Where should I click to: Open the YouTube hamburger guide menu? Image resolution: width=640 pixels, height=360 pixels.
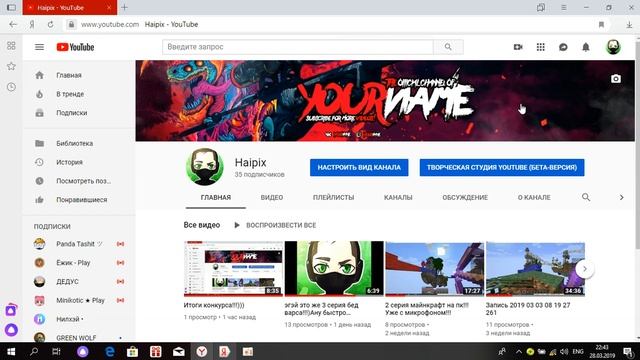click(39, 47)
